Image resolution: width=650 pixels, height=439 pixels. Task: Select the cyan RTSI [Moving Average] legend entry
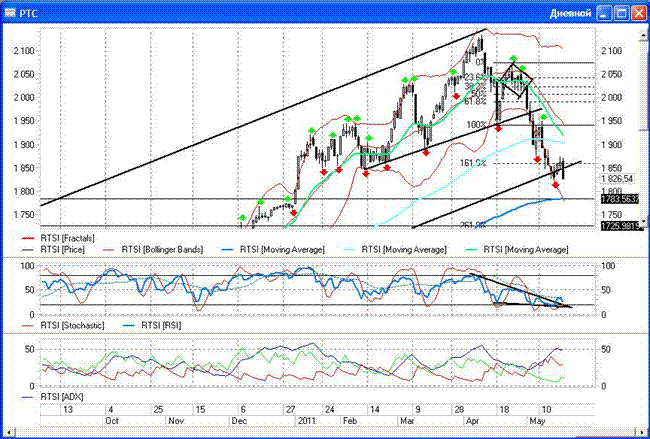tap(404, 250)
